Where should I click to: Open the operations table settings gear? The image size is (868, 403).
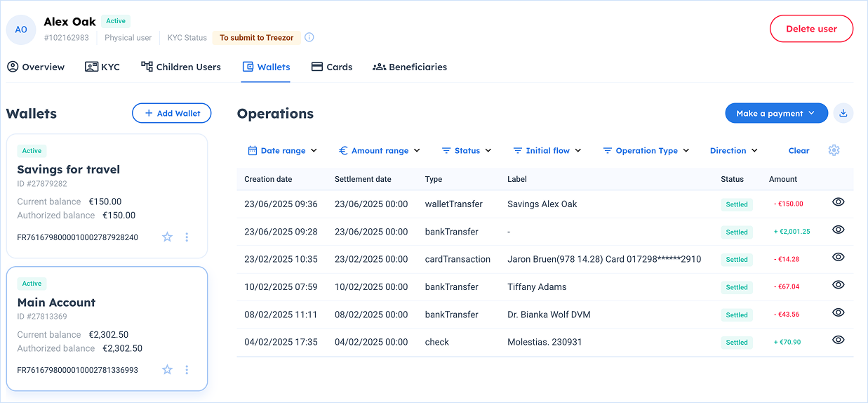point(834,150)
